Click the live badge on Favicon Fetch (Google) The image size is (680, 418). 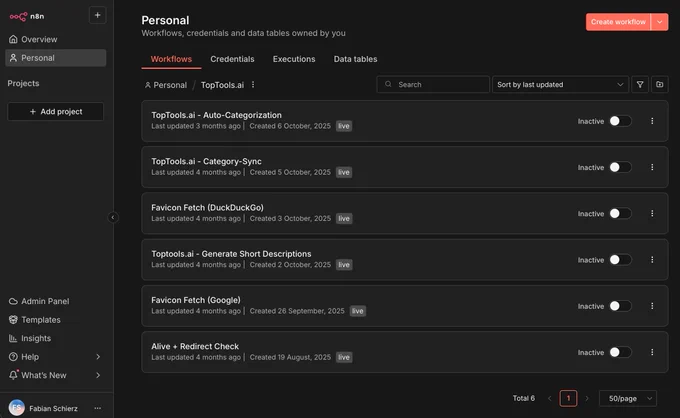(x=358, y=311)
